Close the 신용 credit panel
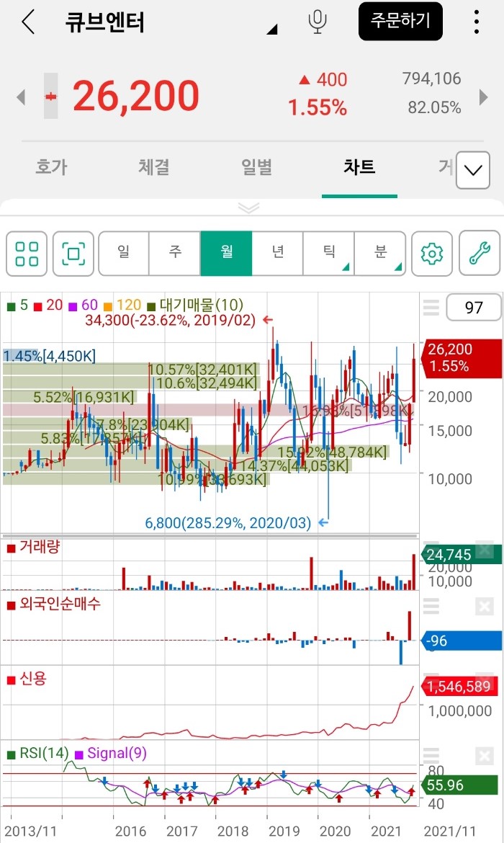The height and width of the screenshot is (843, 504). click(x=484, y=681)
